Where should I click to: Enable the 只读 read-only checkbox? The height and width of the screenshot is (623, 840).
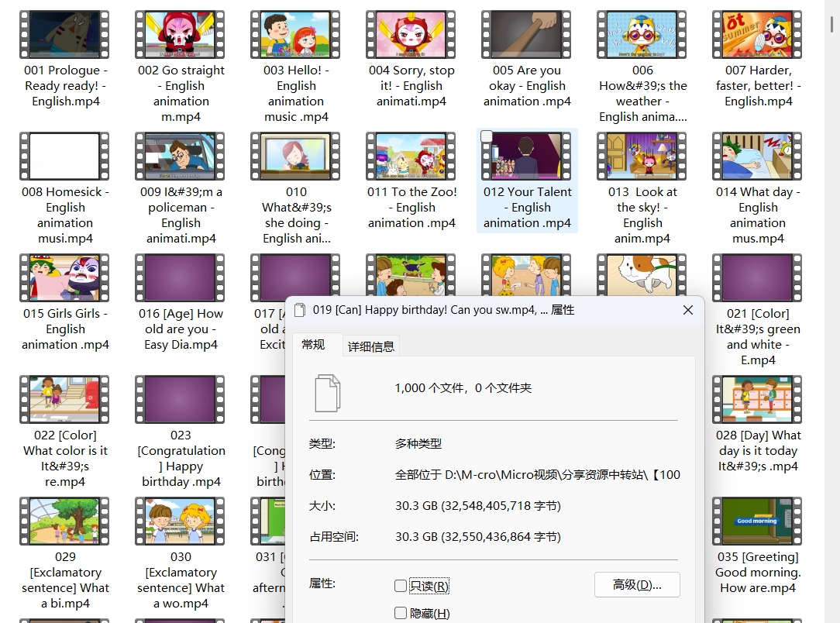click(401, 586)
